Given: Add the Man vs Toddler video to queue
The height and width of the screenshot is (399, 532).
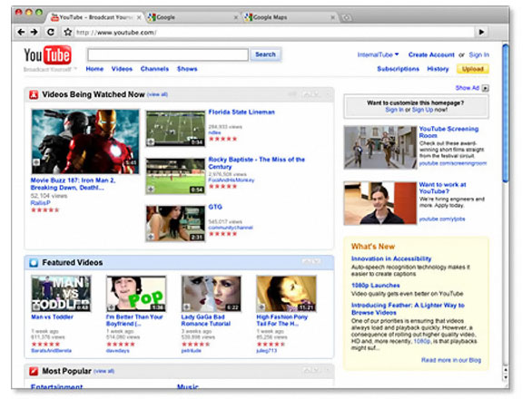Looking at the screenshot, I should pyautogui.click(x=36, y=307).
